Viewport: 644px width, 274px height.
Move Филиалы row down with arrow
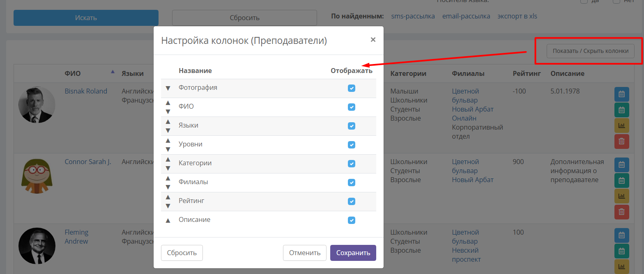tap(168, 187)
